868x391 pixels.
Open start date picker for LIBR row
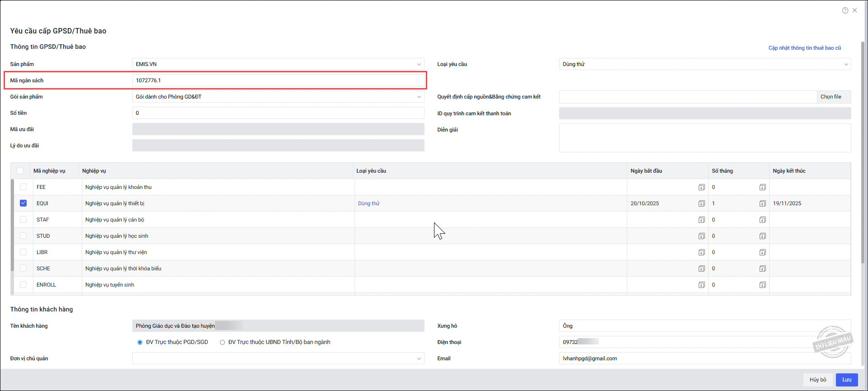701,252
